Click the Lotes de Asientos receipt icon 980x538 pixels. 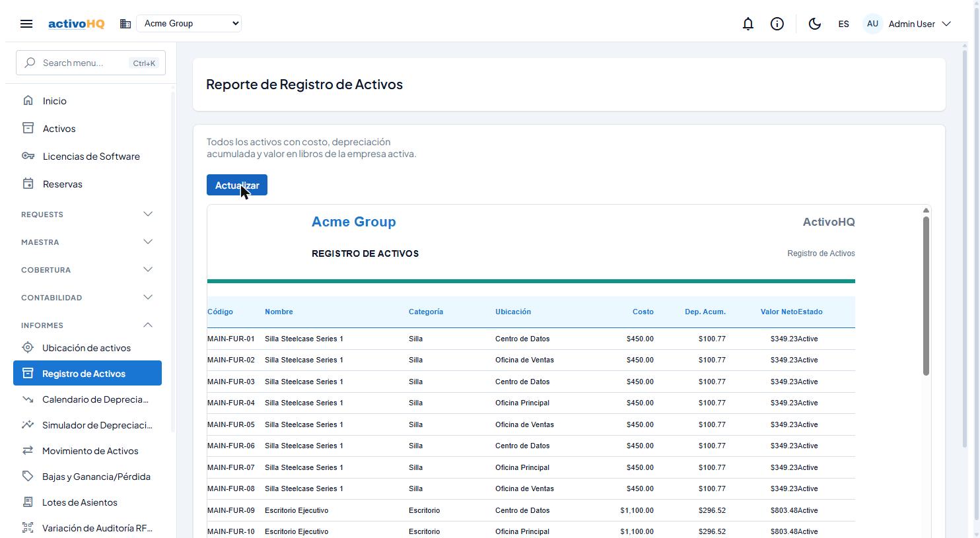[x=28, y=502]
